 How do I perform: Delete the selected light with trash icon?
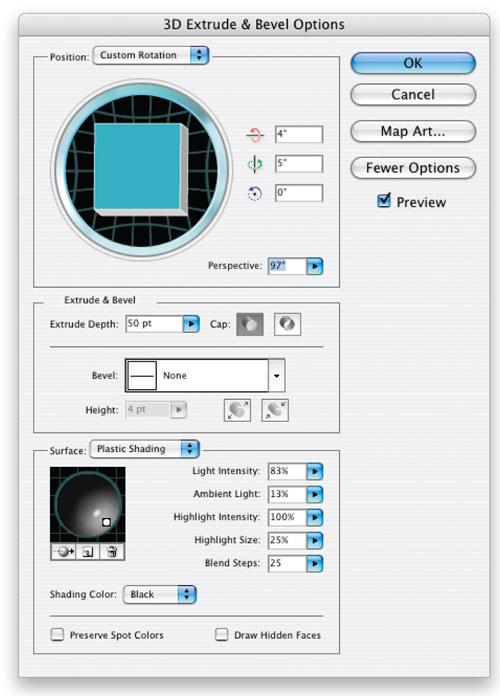tap(112, 552)
